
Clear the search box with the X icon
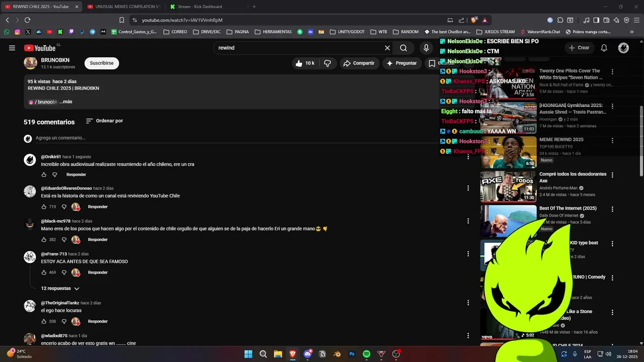coord(387,48)
